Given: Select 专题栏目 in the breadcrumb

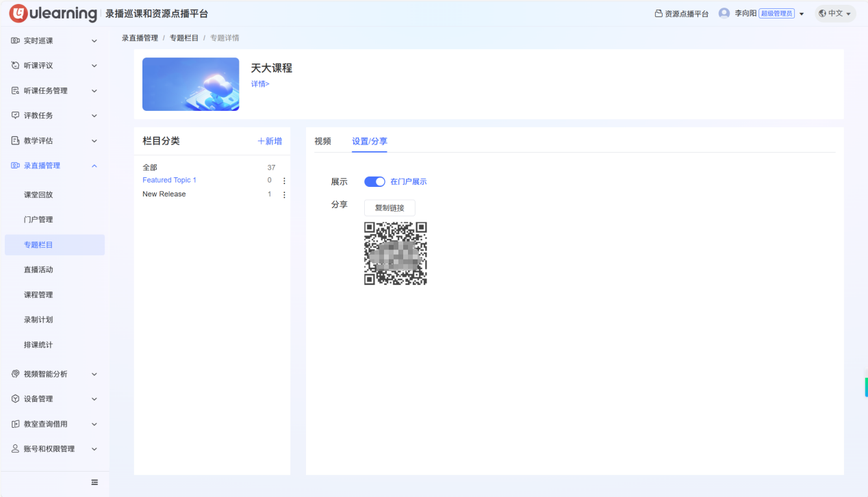Looking at the screenshot, I should [183, 38].
